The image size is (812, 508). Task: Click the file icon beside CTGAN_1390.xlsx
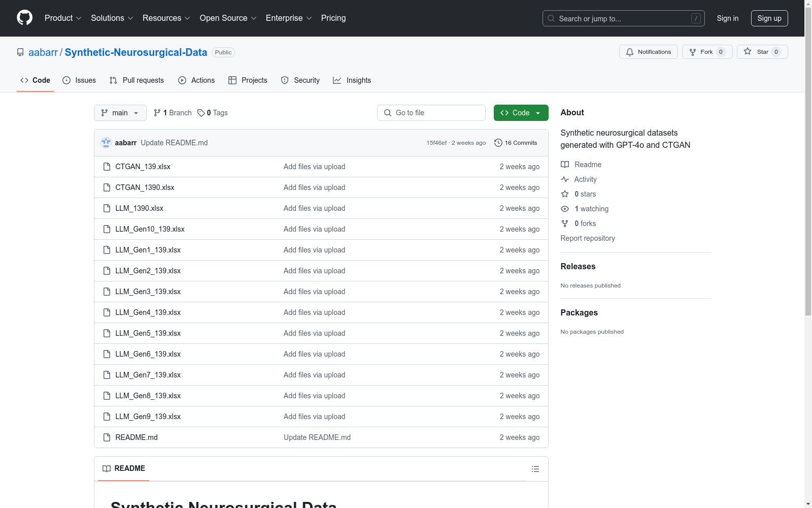(107, 187)
